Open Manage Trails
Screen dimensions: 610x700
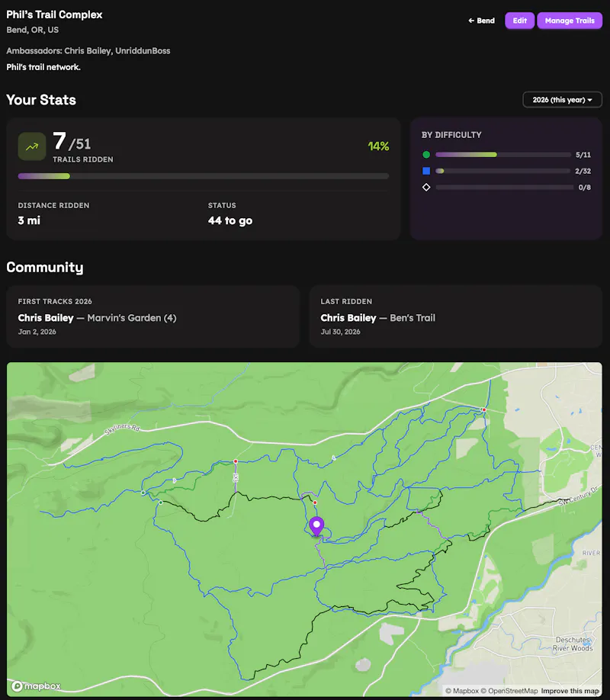pos(570,21)
